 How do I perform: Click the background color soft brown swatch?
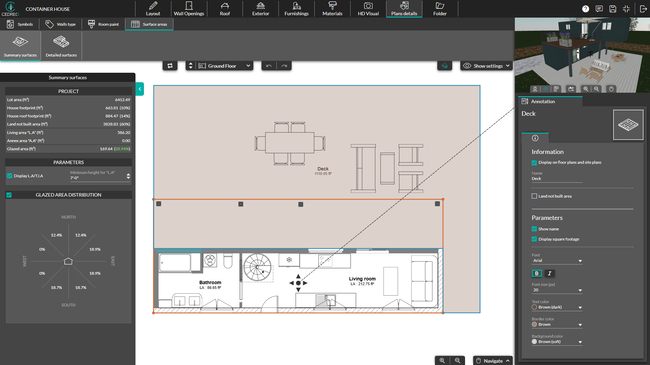click(534, 342)
